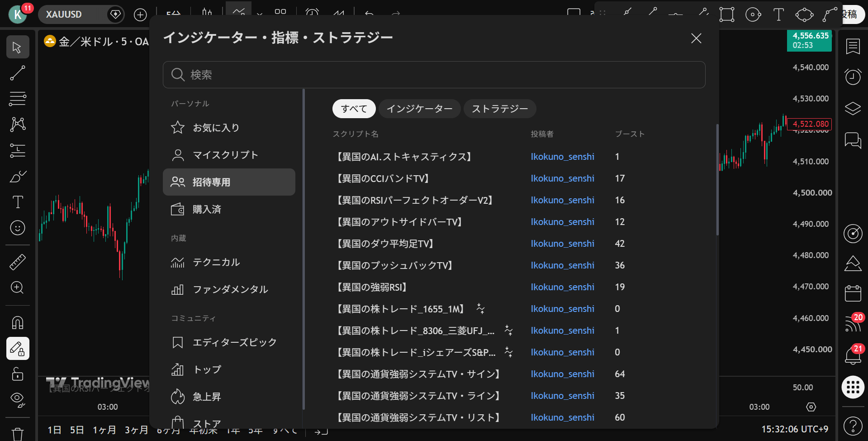Open マイスクリプト category

click(229, 155)
